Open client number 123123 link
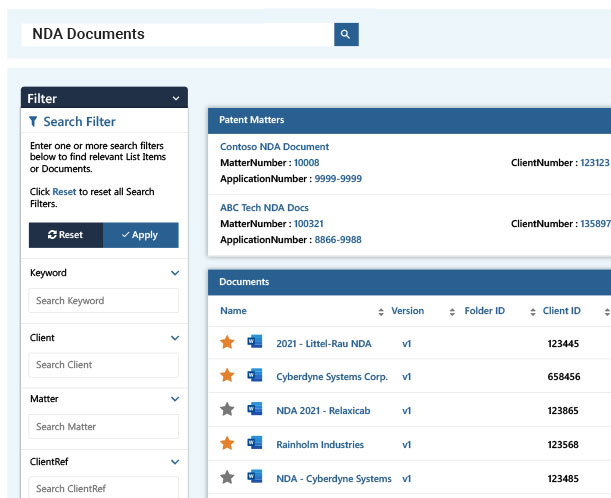The height and width of the screenshot is (498, 611). click(595, 163)
